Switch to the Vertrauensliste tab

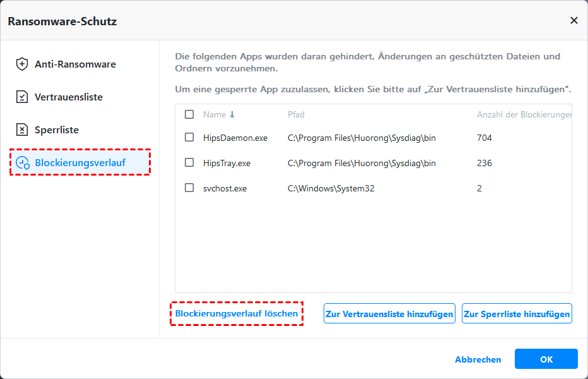(x=69, y=97)
